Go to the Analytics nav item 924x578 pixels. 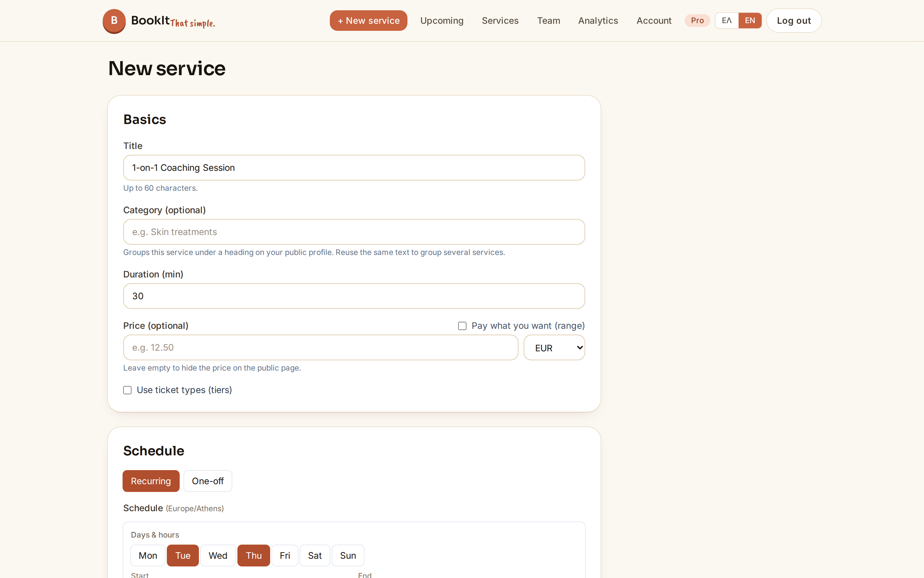(x=598, y=21)
